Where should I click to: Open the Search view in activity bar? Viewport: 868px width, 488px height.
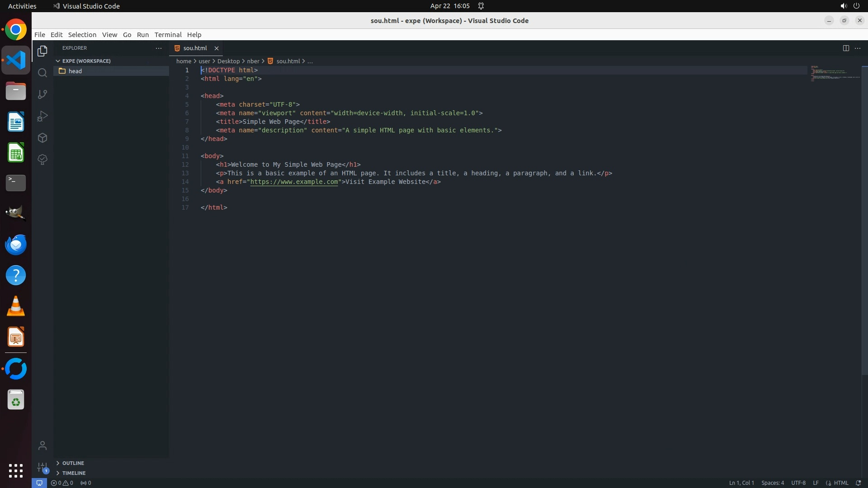coord(42,73)
